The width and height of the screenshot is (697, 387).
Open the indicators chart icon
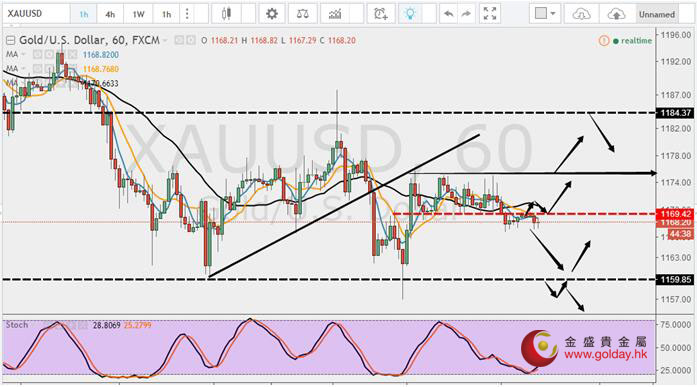[335, 14]
